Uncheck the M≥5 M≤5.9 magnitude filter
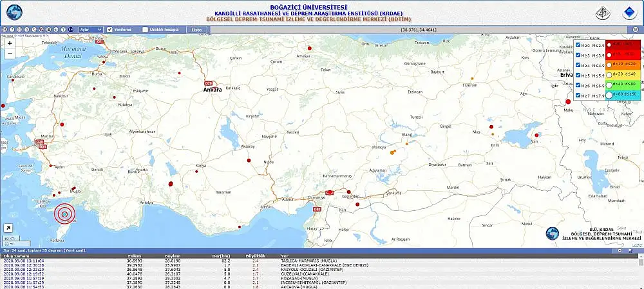 [578, 75]
